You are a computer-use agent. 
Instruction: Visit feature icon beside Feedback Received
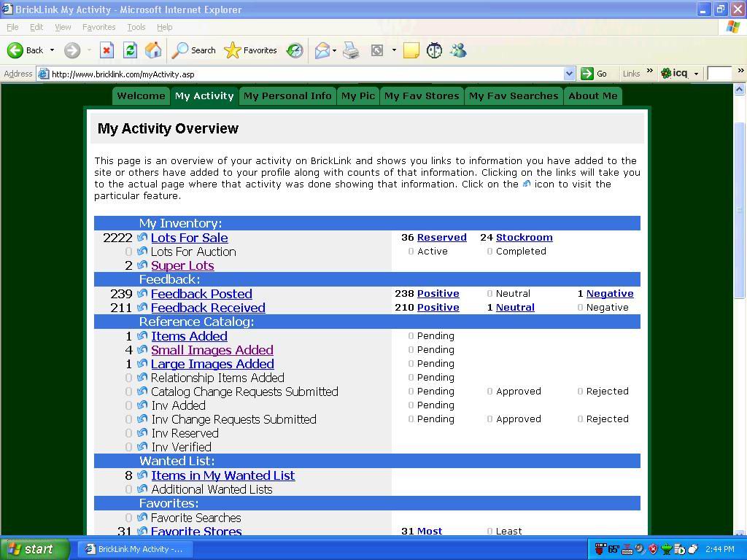[142, 307]
